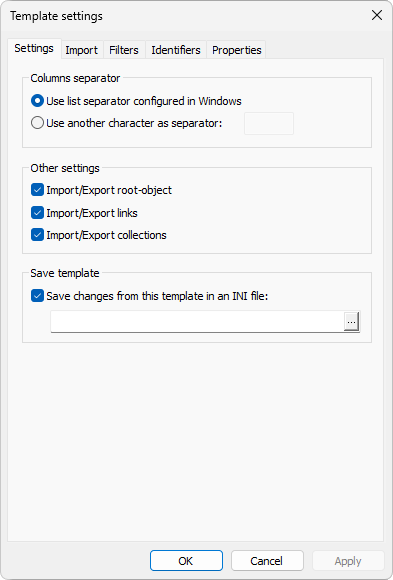Viewport: 393px width, 580px height.
Task: Click the custom separator character field
Action: pos(269,124)
